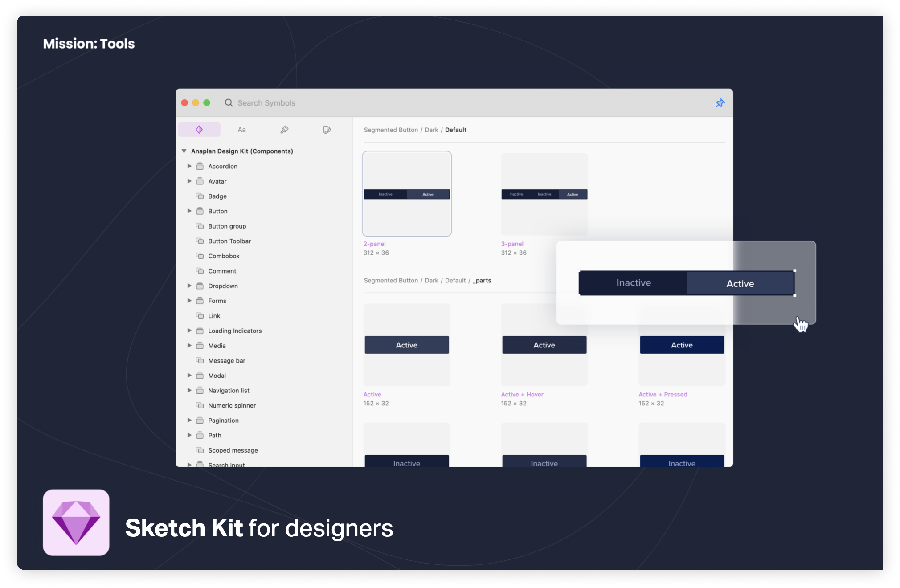This screenshot has width=900, height=588.
Task: Select the 2-panel symbol thumbnail
Action: coord(407,194)
